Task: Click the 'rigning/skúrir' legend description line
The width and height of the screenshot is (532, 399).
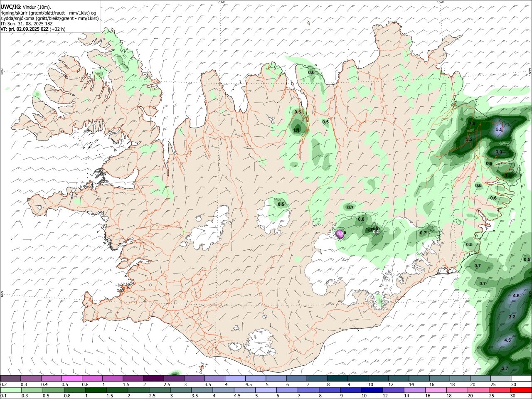Action: pyautogui.click(x=48, y=13)
